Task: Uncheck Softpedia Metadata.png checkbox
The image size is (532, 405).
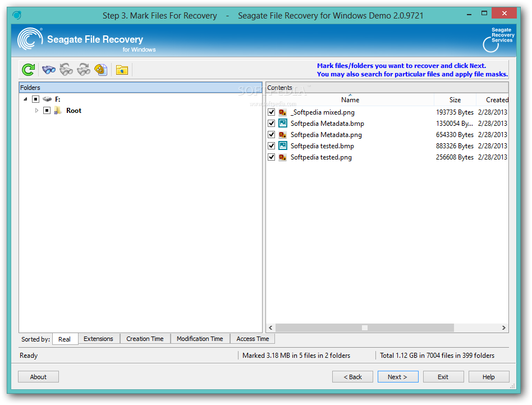Action: (x=272, y=134)
